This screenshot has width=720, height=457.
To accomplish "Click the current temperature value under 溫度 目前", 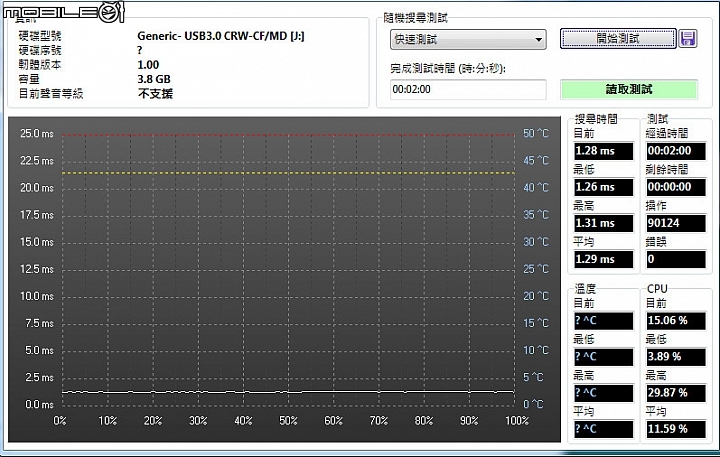I will pyautogui.click(x=603, y=321).
